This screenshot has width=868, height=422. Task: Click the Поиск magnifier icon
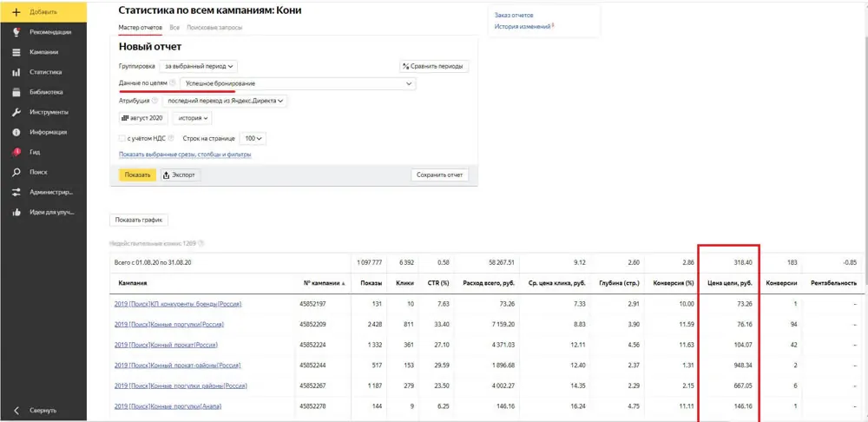[x=16, y=172]
